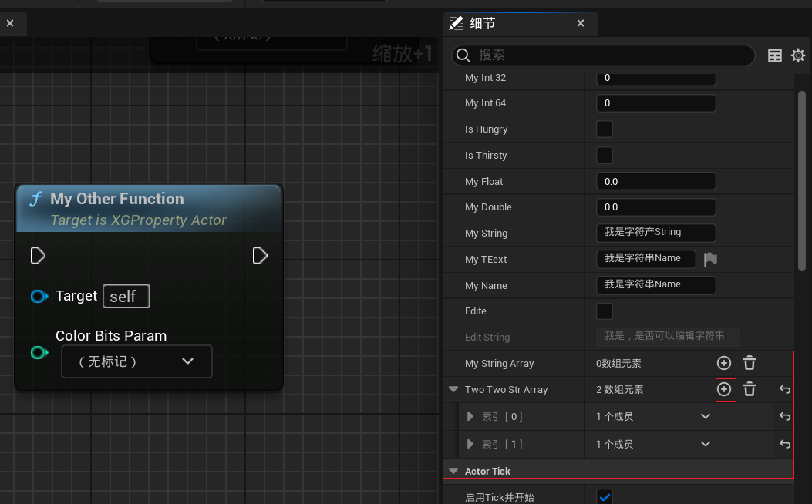Click the 0数组元素 count text

(618, 363)
